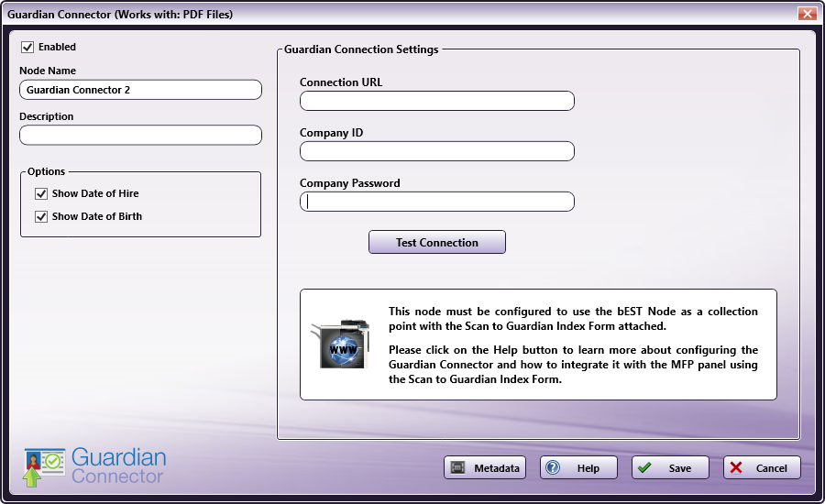825x504 pixels.
Task: Click the Company Password label
Action: [350, 183]
